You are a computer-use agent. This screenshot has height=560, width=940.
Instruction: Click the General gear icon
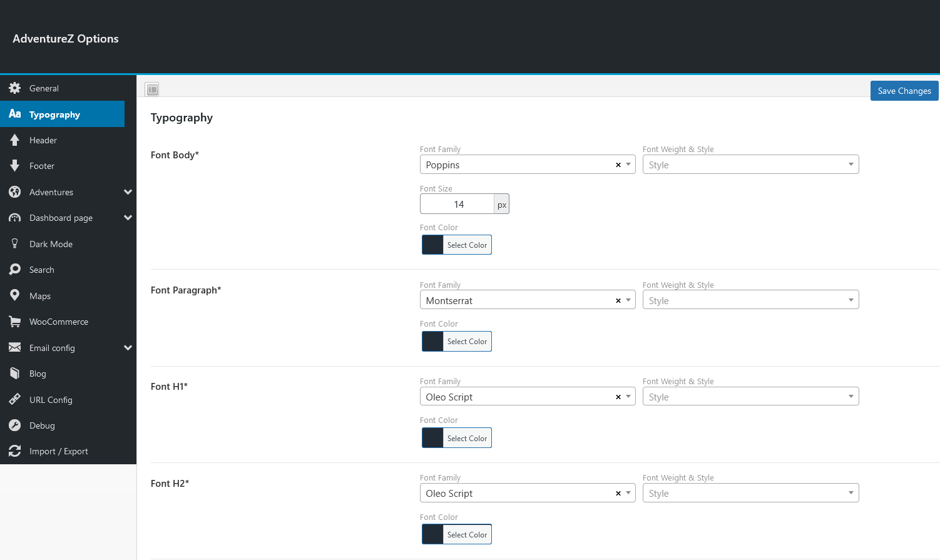[15, 88]
